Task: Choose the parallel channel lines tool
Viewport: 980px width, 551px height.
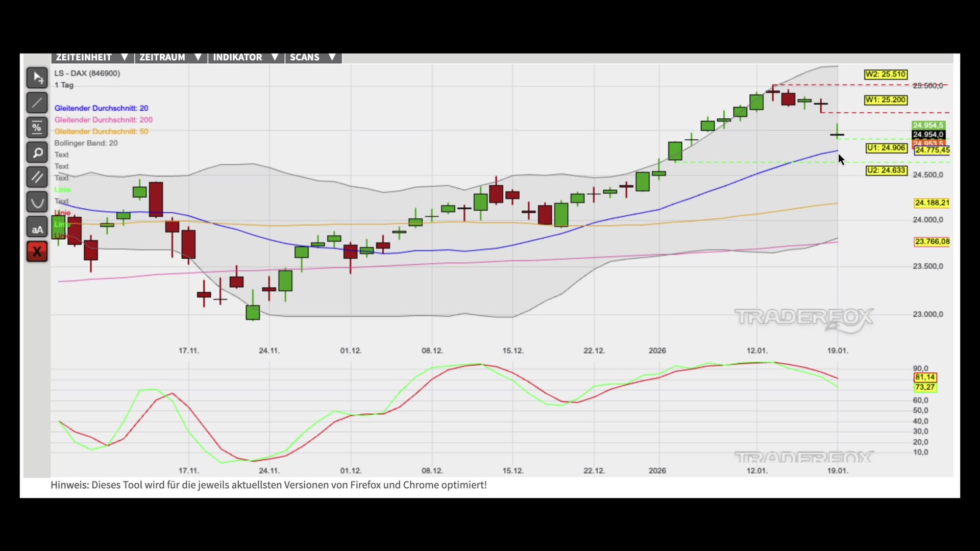Action: [x=37, y=177]
